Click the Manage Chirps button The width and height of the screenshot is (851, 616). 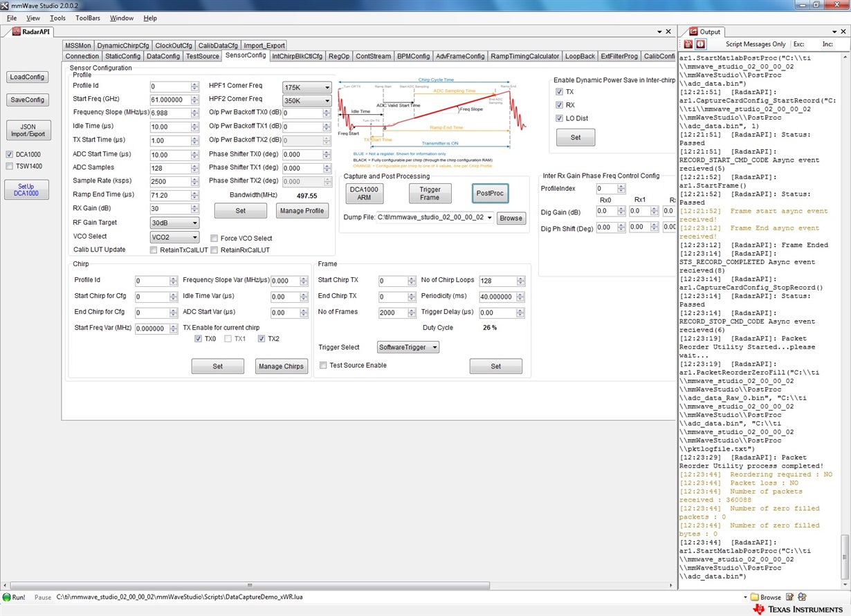[x=281, y=366]
